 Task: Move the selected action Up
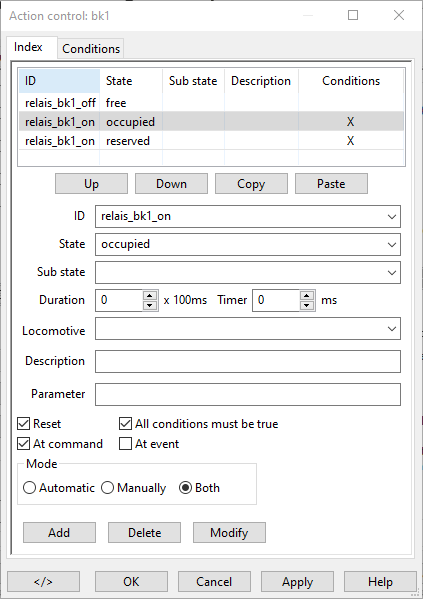click(91, 184)
